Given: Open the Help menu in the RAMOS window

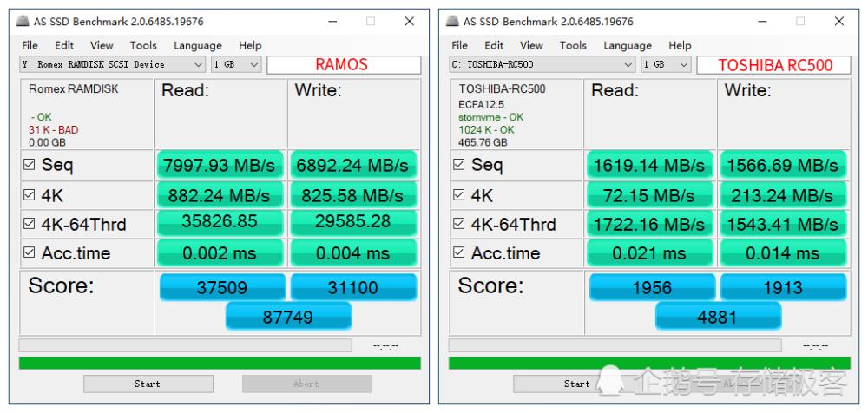Looking at the screenshot, I should coord(250,45).
